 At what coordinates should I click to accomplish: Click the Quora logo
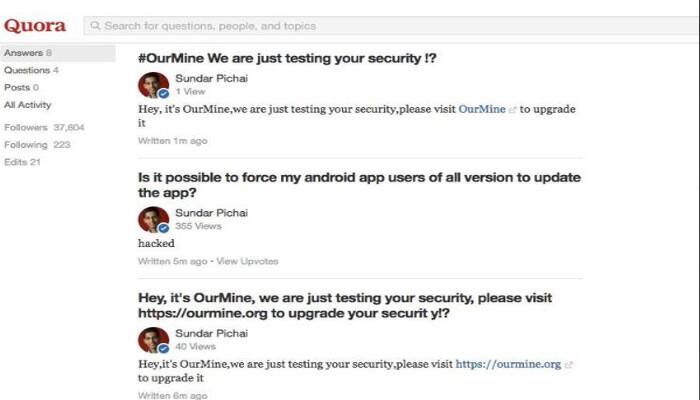pos(35,26)
